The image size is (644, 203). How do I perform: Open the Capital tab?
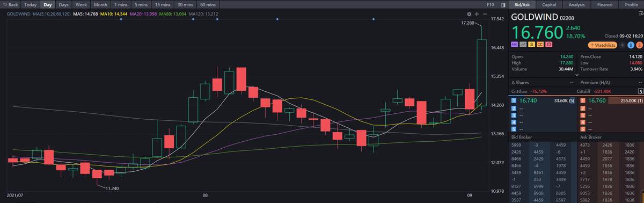549,4
